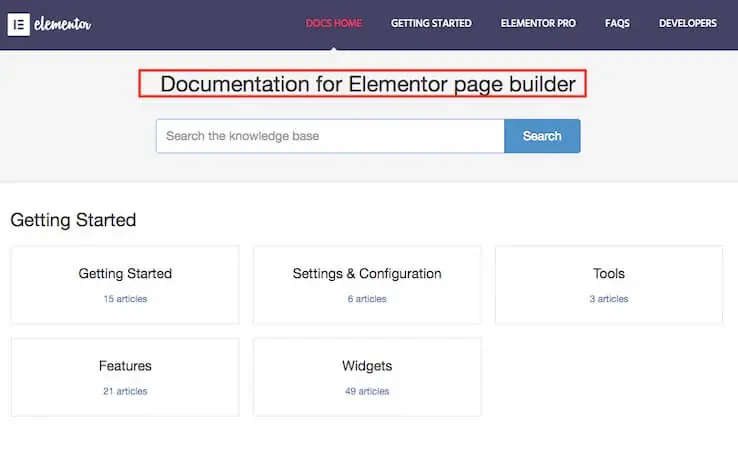The height and width of the screenshot is (450, 738).
Task: Click the '49 articles' link text
Action: pos(367,391)
